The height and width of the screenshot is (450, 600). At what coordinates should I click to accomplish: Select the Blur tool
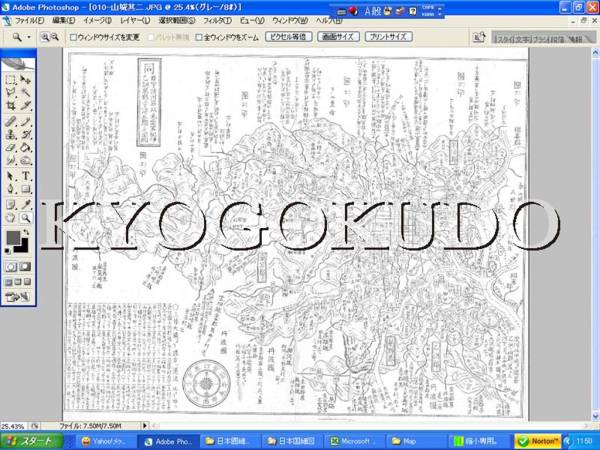pos(11,160)
